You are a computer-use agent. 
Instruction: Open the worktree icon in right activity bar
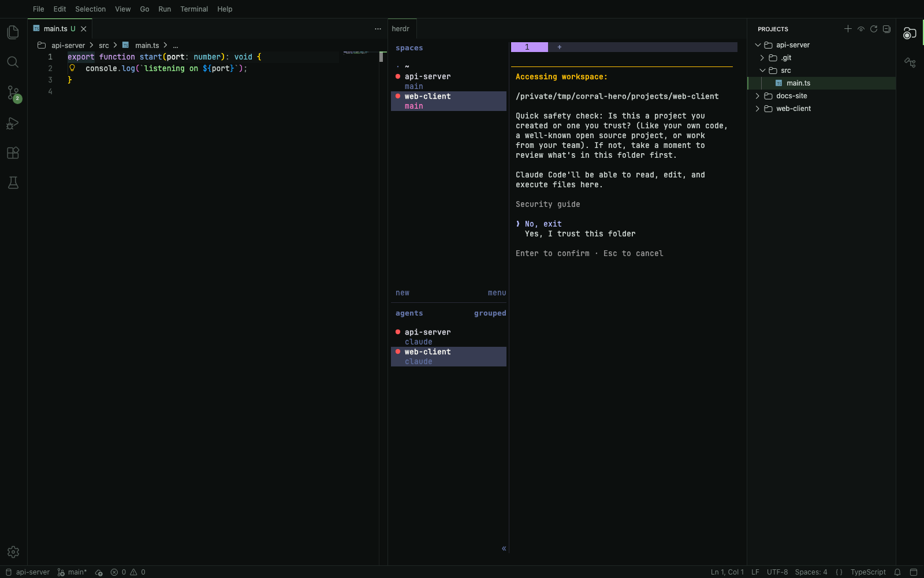(x=910, y=62)
